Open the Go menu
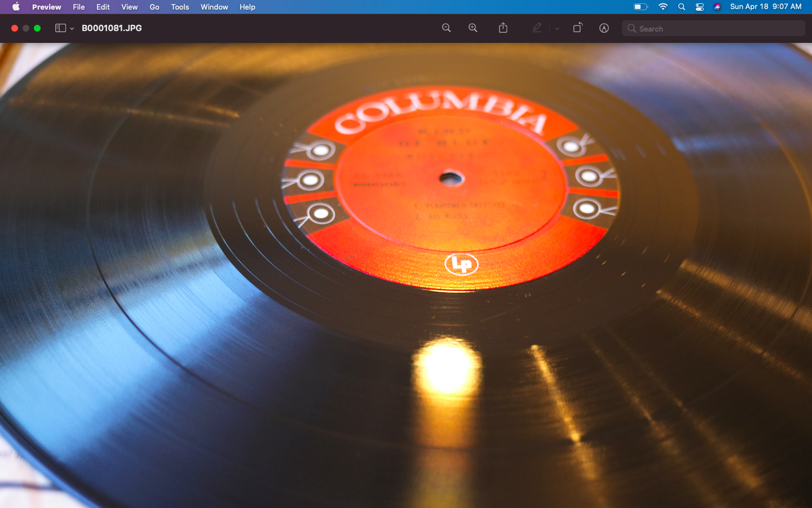Image resolution: width=812 pixels, height=508 pixels. coord(155,7)
